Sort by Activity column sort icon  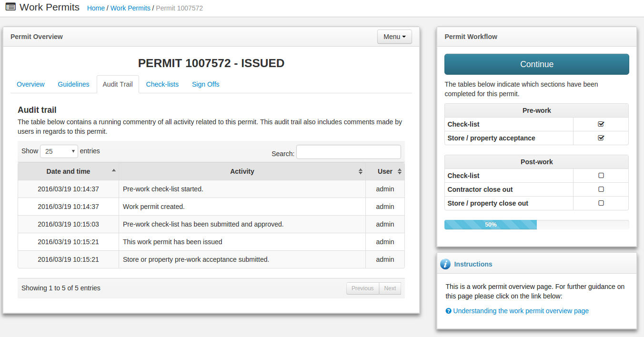pyautogui.click(x=361, y=171)
